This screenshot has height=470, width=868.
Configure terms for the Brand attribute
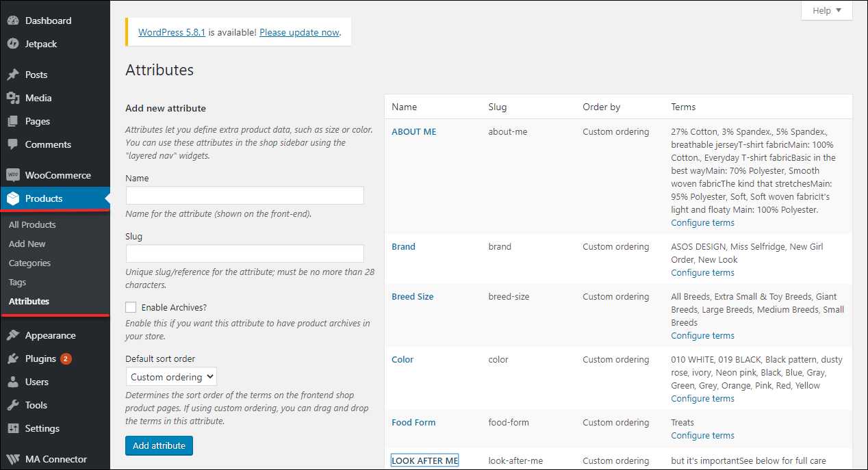(x=702, y=272)
